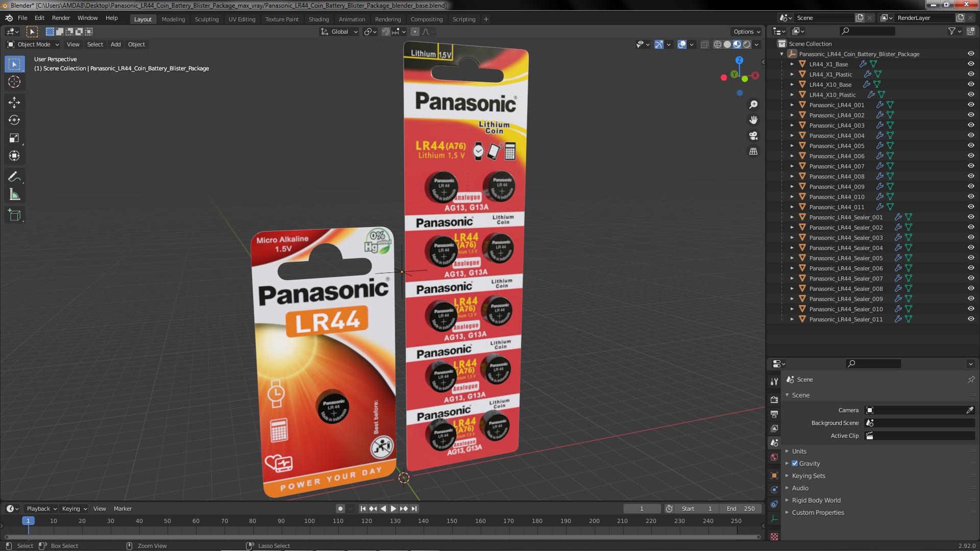Select wireframe viewport shading
The width and height of the screenshot is (980, 551).
[x=718, y=44]
